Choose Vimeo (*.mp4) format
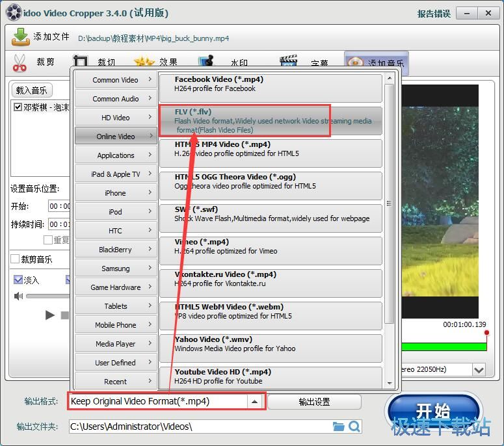This screenshot has height=446, width=504. tap(271, 251)
